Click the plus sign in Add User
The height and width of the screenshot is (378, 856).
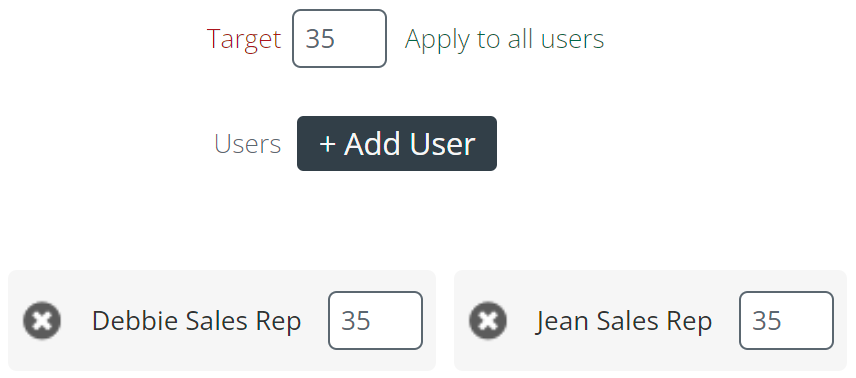tap(327, 145)
